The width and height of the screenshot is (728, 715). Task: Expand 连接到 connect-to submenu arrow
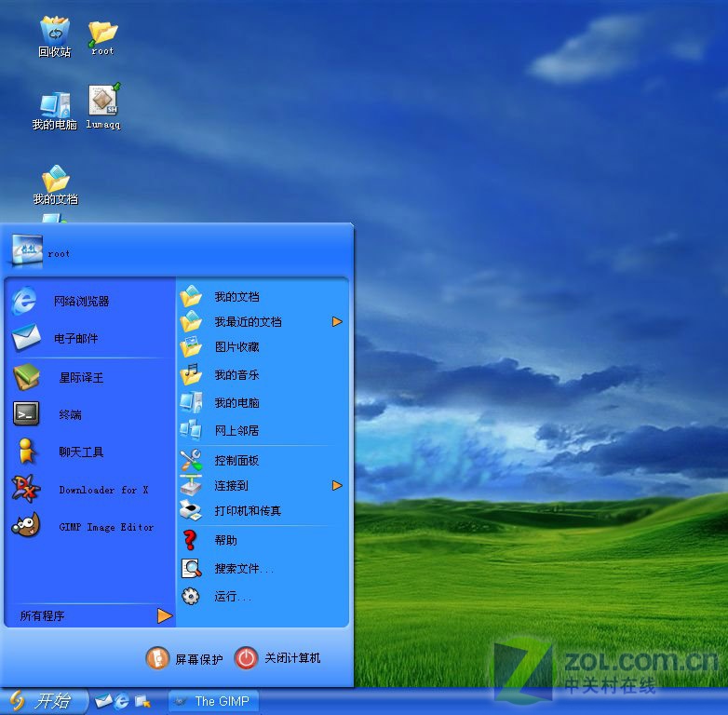[337, 486]
